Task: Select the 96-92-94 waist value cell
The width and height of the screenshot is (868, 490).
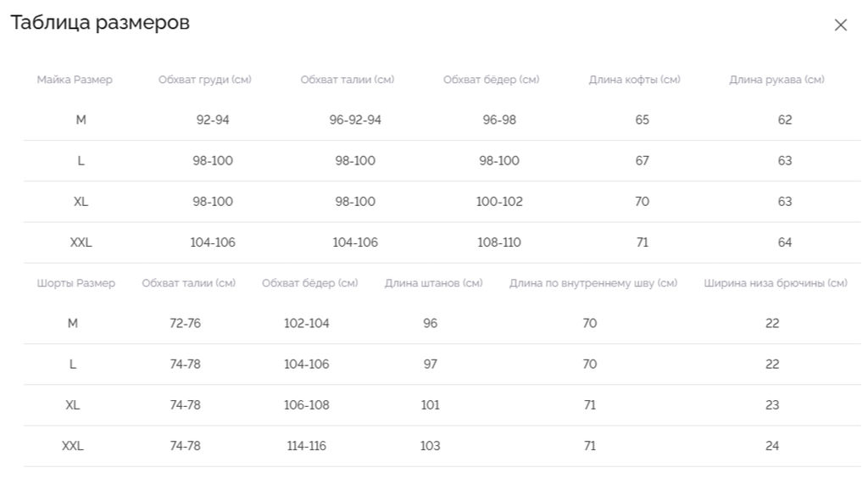Action: 355,120
